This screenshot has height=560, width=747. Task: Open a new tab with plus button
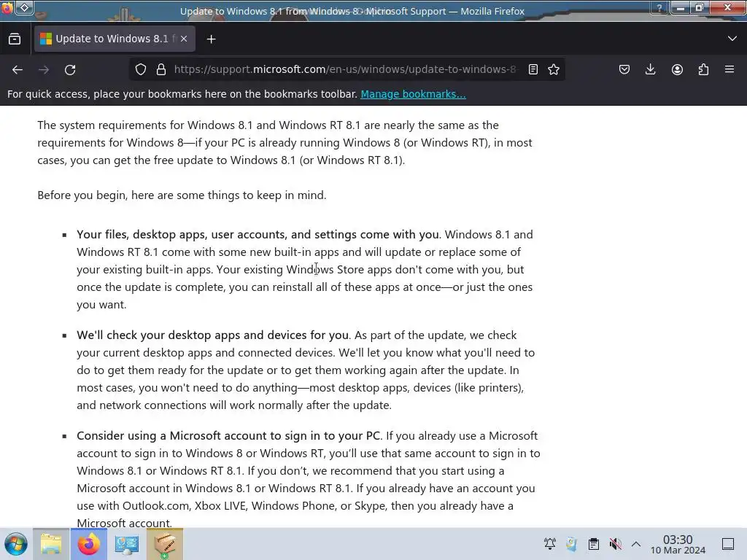(x=211, y=39)
